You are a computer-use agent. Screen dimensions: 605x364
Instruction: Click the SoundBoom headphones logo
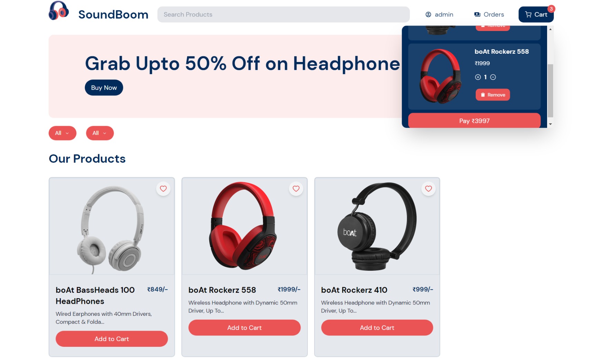click(59, 11)
